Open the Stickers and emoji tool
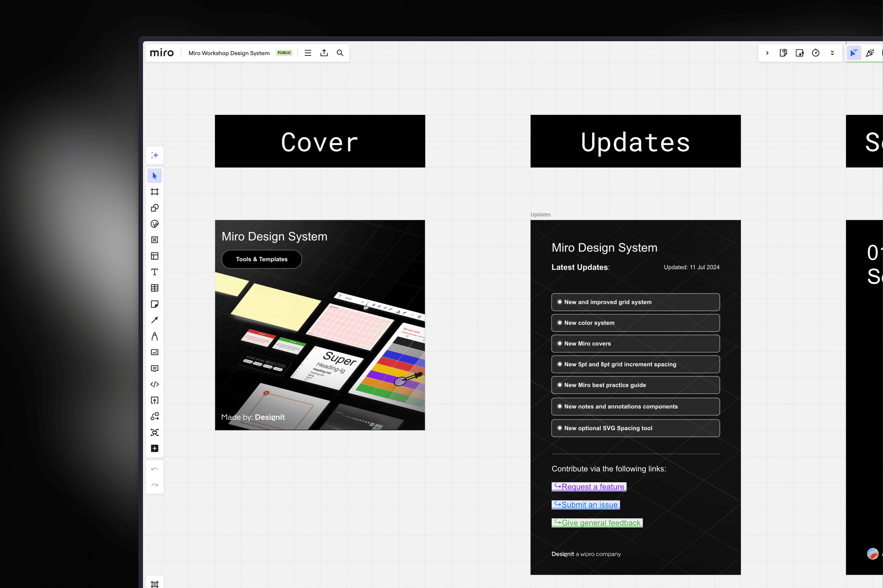This screenshot has width=883, height=588. [155, 224]
